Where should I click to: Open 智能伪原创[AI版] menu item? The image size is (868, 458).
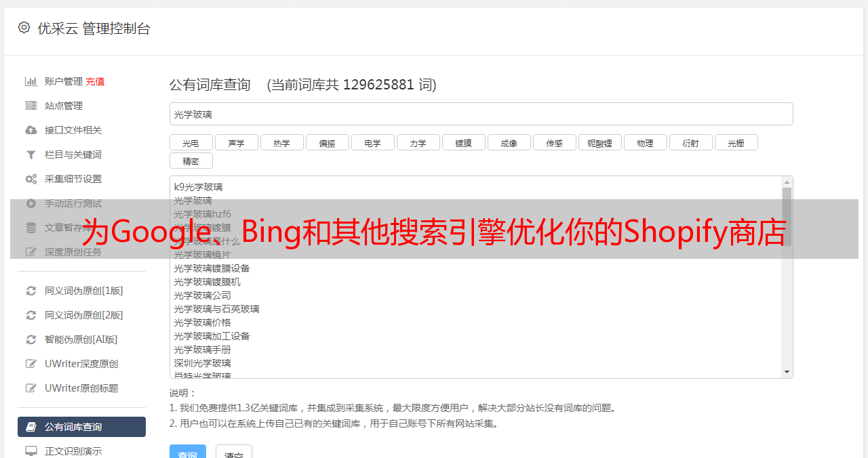tap(81, 339)
